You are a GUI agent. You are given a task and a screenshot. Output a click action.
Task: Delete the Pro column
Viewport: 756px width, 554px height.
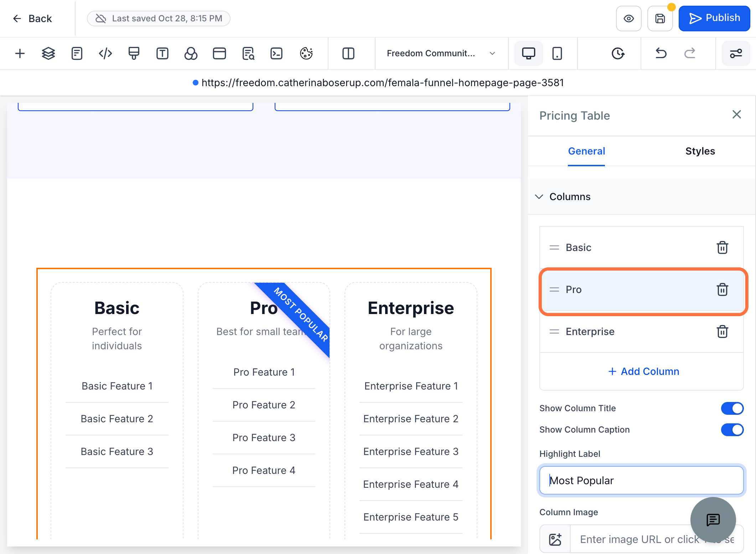coord(723,289)
